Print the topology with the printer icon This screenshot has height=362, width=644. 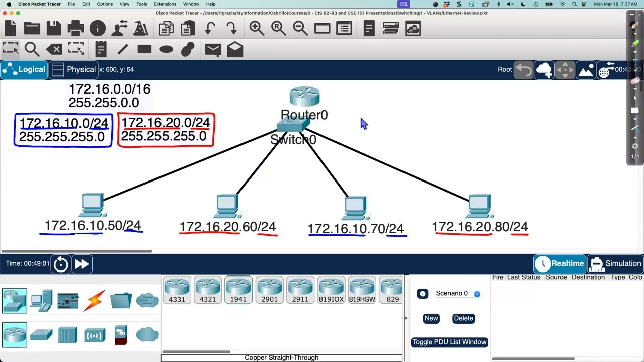(75, 29)
